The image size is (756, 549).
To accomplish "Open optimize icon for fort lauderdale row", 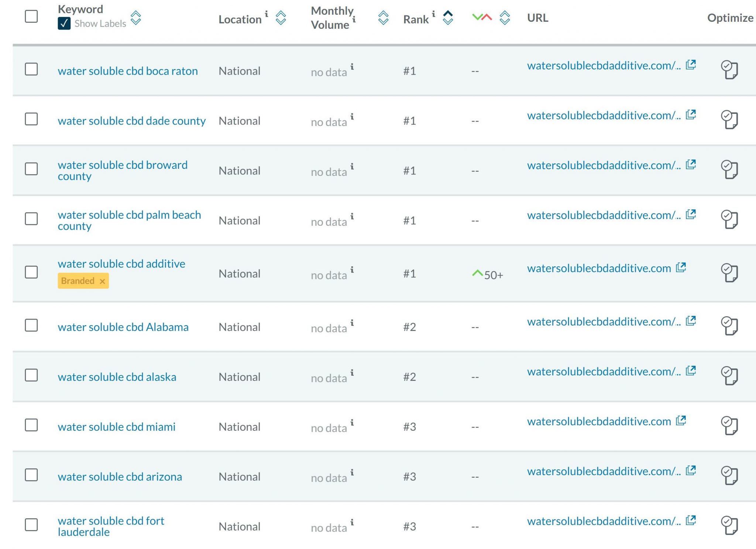I will pos(729,525).
